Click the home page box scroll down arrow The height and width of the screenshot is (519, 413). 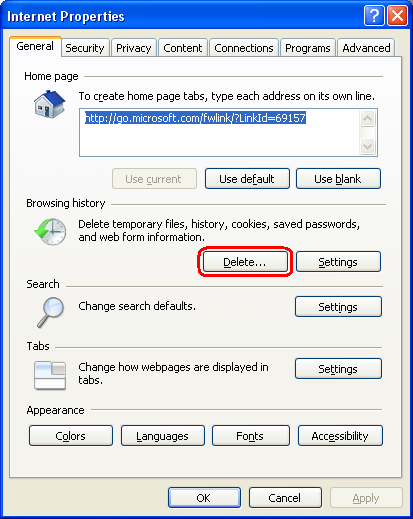[x=368, y=146]
